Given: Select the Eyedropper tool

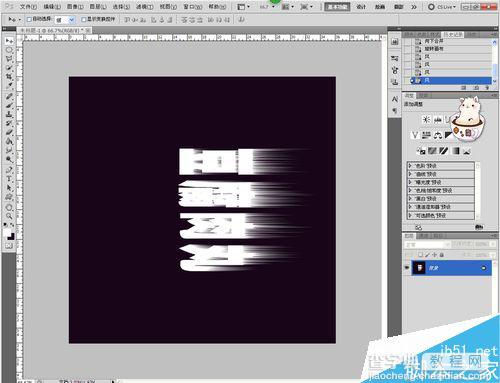Looking at the screenshot, I should [x=9, y=85].
